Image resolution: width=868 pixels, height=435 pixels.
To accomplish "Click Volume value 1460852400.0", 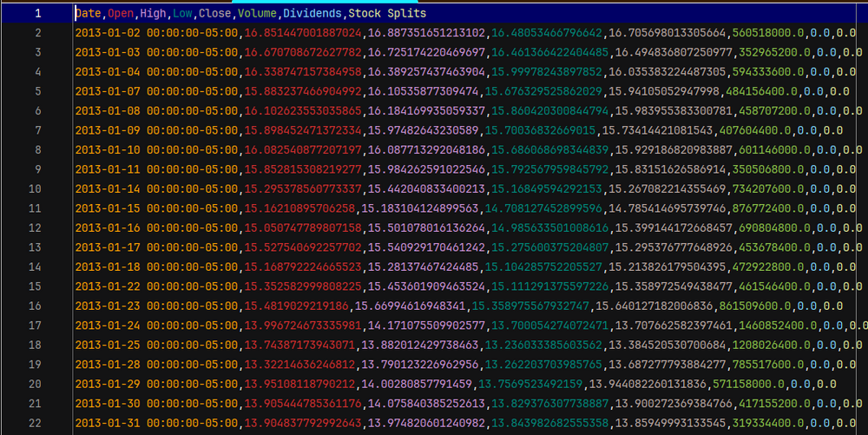I will point(778,326).
